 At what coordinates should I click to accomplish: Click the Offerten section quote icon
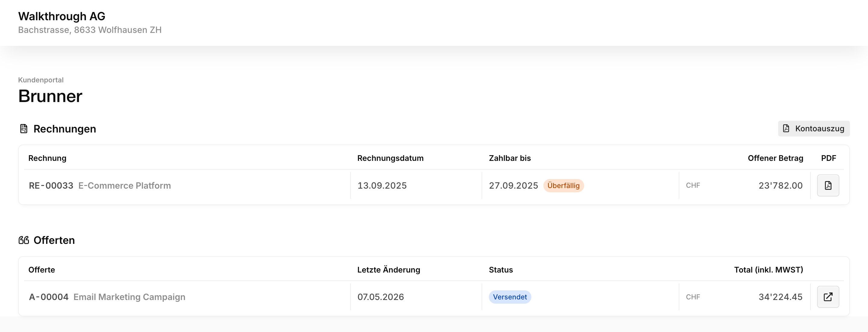click(24, 240)
